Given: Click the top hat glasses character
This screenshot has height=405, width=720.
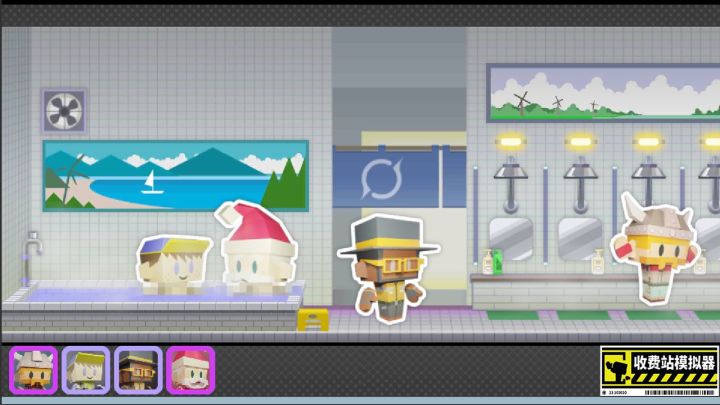Looking at the screenshot, I should coord(388,269).
